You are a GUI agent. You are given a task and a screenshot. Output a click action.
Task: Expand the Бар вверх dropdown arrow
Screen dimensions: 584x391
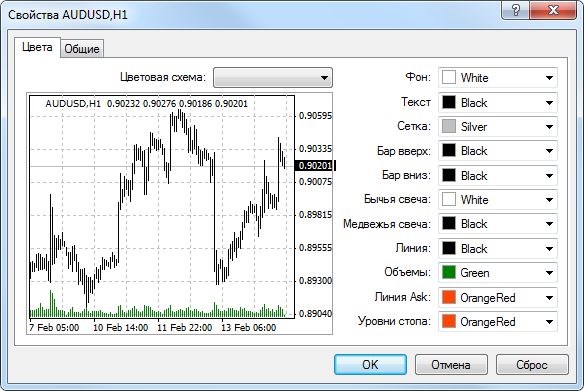(x=549, y=151)
